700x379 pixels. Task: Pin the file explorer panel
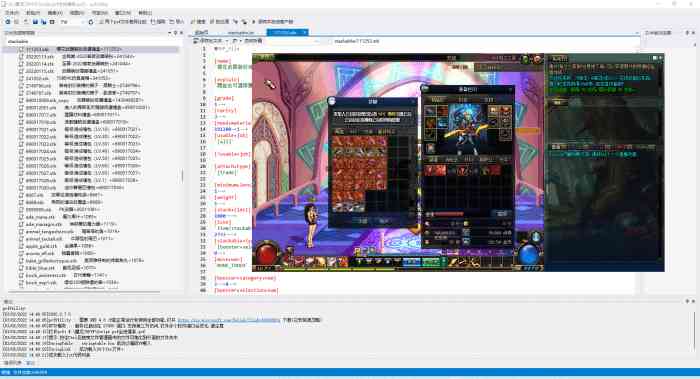175,33
